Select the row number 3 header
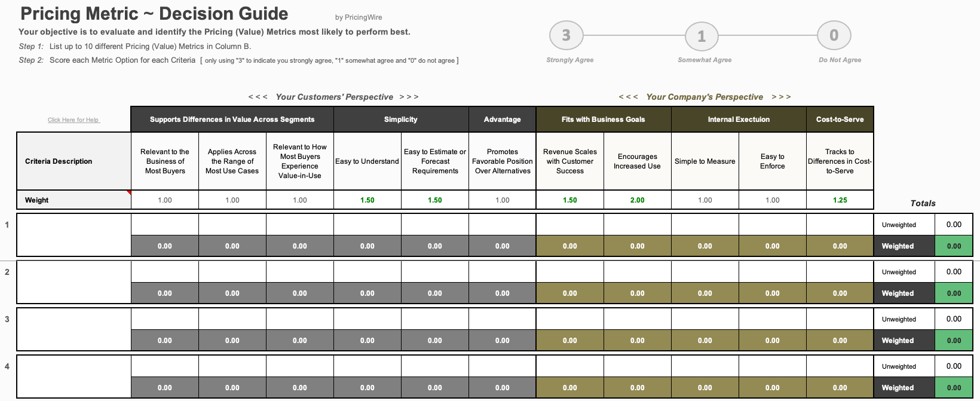 (x=7, y=319)
